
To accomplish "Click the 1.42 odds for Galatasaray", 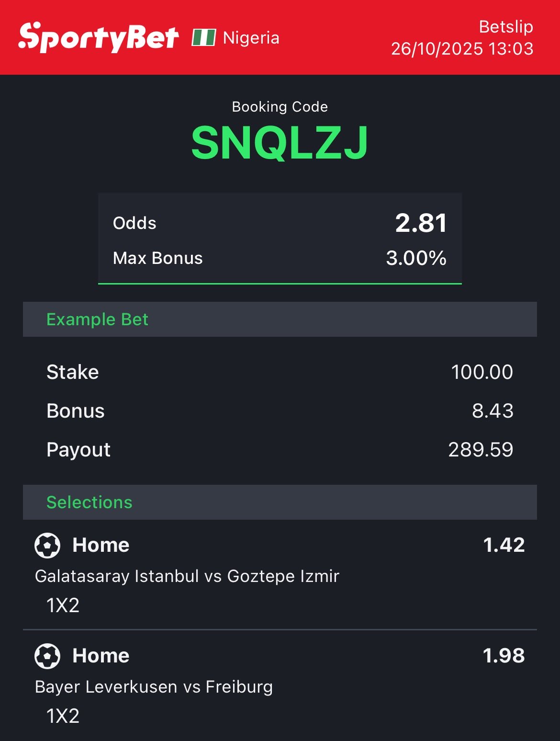I will (504, 545).
